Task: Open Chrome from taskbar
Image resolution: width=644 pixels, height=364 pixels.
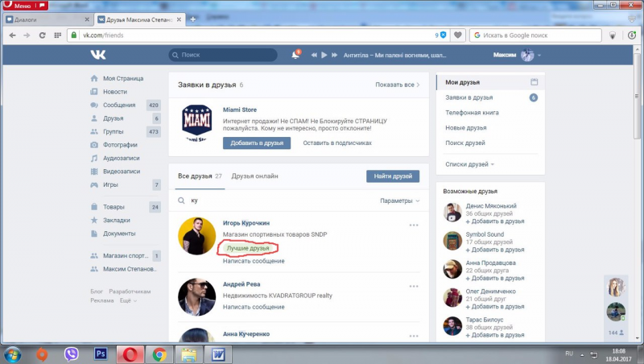Action: 159,354
